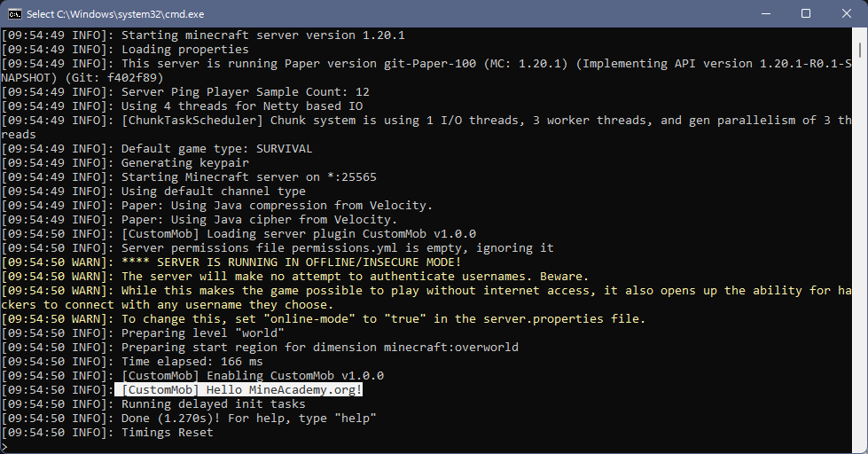Screen dimensions: 868x454
Task: Click the "Timings Reset" log line
Action: tap(167, 433)
